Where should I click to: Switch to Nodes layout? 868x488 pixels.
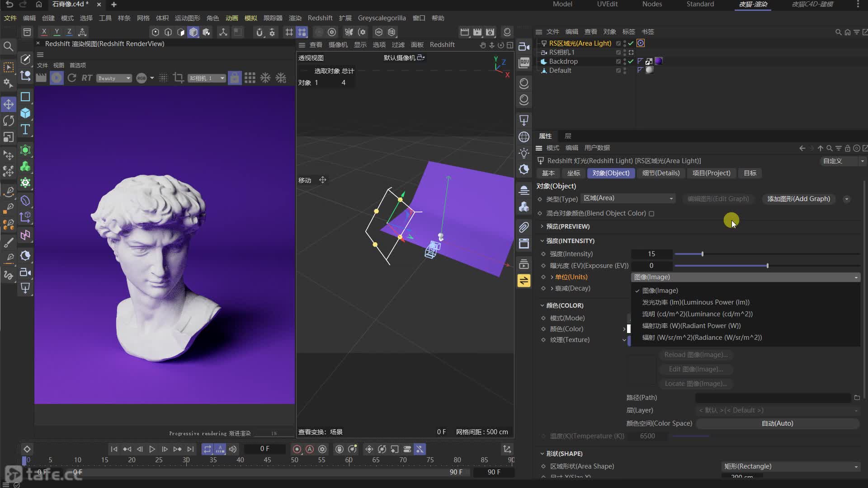coord(652,4)
